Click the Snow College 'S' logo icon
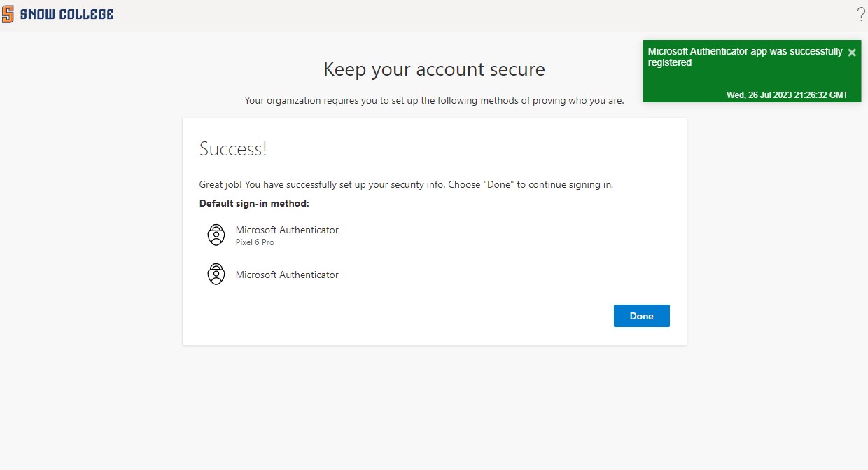This screenshot has width=868, height=470. coord(8,14)
